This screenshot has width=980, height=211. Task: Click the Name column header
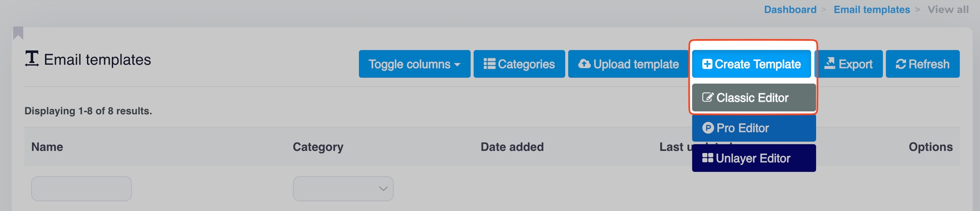click(47, 147)
